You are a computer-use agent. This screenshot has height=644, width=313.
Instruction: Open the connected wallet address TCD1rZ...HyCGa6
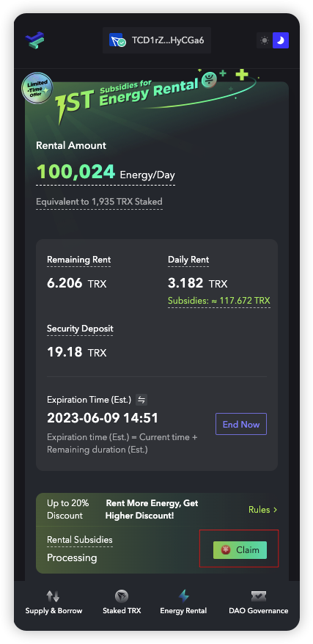pos(157,40)
